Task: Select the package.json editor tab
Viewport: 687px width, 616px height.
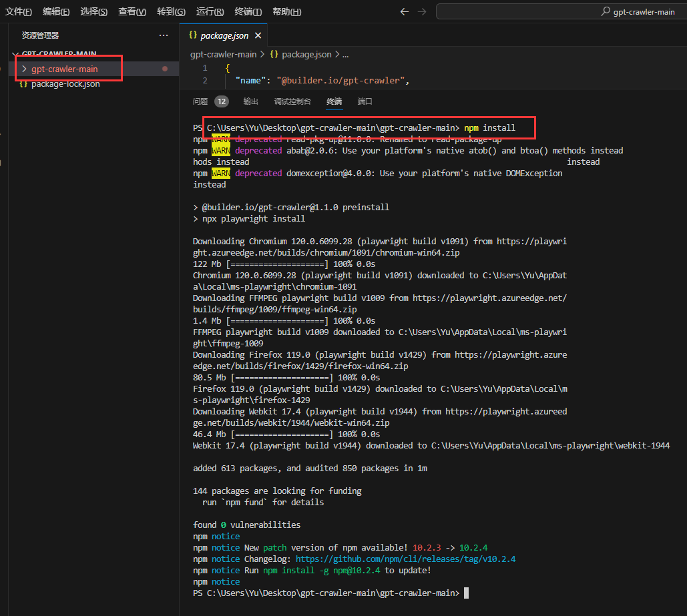Action: 224,35
